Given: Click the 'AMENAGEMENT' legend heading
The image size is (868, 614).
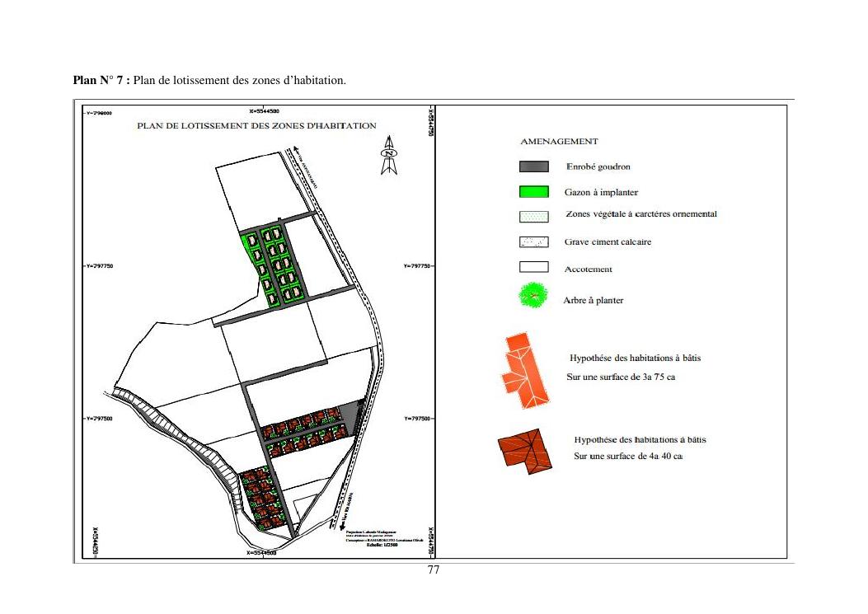Looking at the screenshot, I should point(559,142).
